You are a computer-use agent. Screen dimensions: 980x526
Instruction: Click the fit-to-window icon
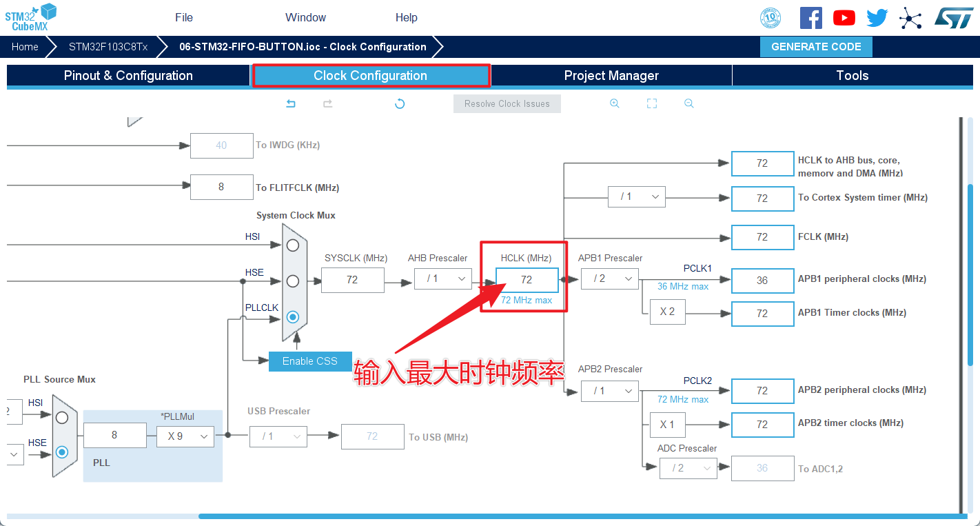click(651, 103)
